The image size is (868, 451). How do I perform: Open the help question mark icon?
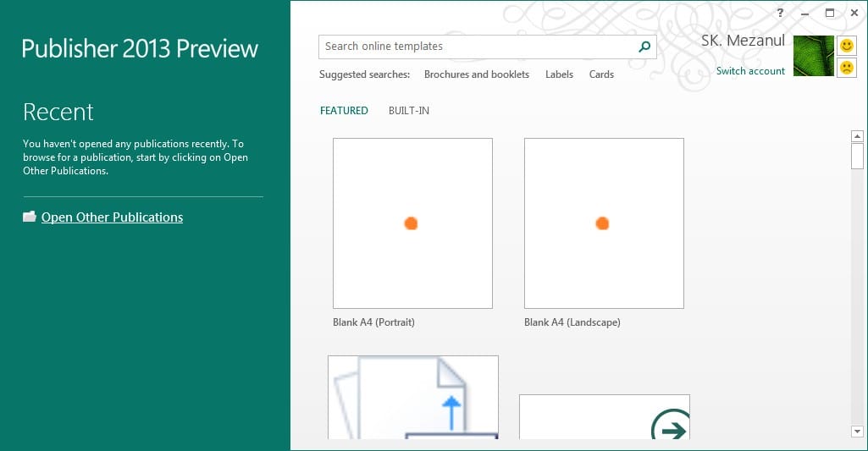[x=780, y=13]
